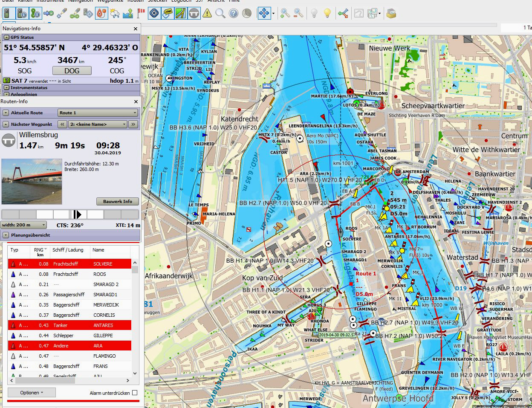Enable the Alarm unterdrücken checkbox
The height and width of the screenshot is (408, 532).
135,393
